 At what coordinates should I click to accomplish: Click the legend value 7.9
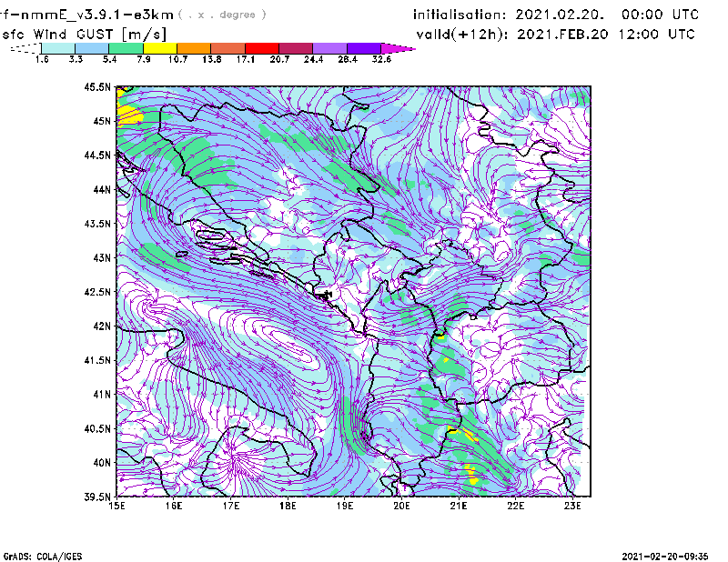[144, 59]
